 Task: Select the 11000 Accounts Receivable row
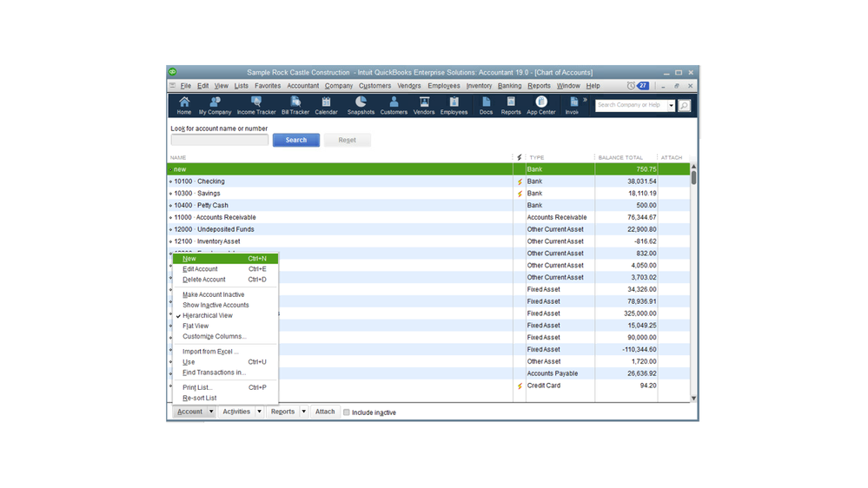tap(428, 217)
